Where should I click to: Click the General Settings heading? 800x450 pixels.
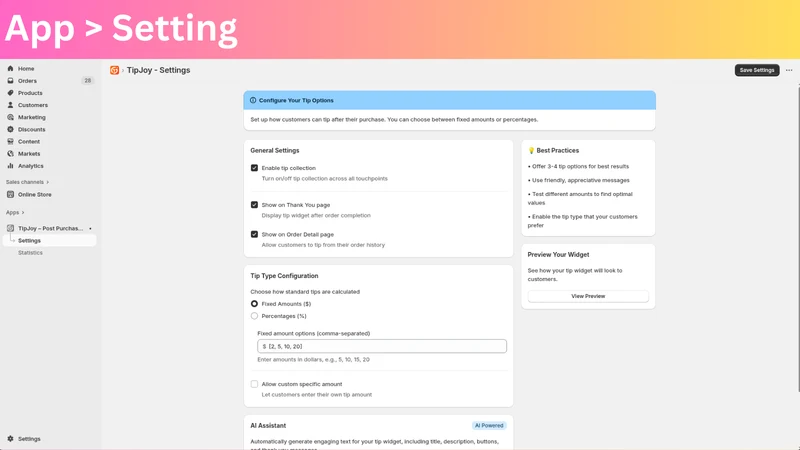click(x=274, y=151)
